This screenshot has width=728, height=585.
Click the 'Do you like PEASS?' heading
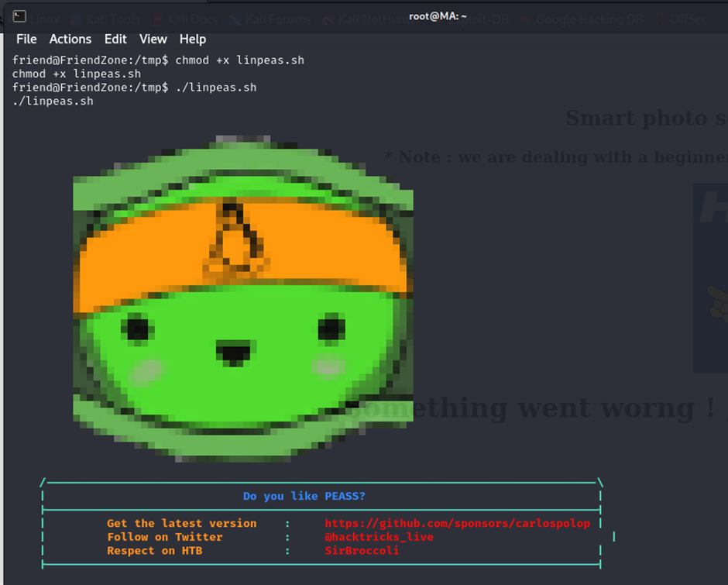click(x=304, y=496)
